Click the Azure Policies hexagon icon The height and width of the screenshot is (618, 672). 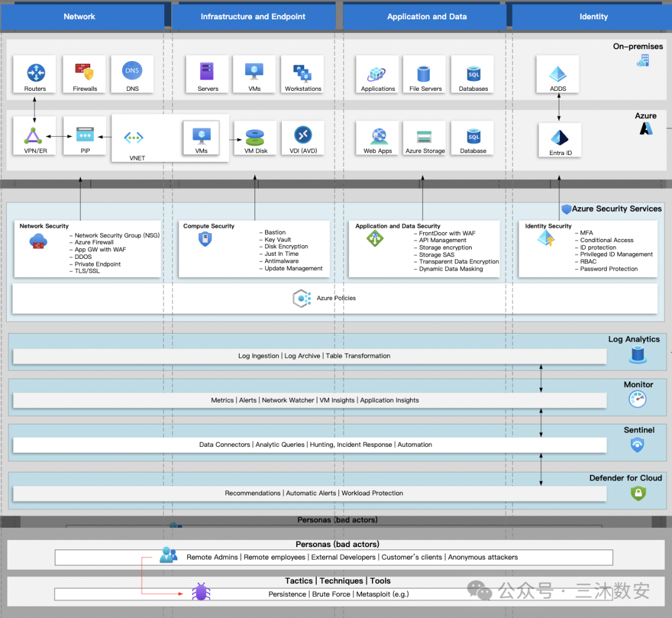pyautogui.click(x=302, y=298)
